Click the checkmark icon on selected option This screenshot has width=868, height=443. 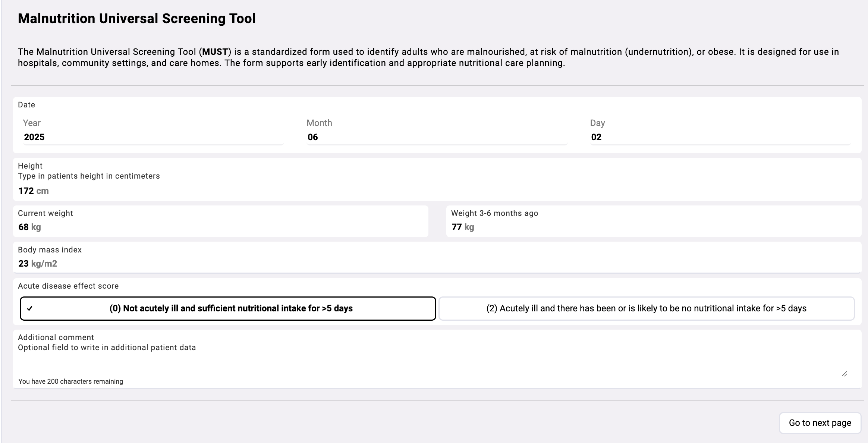pyautogui.click(x=30, y=308)
